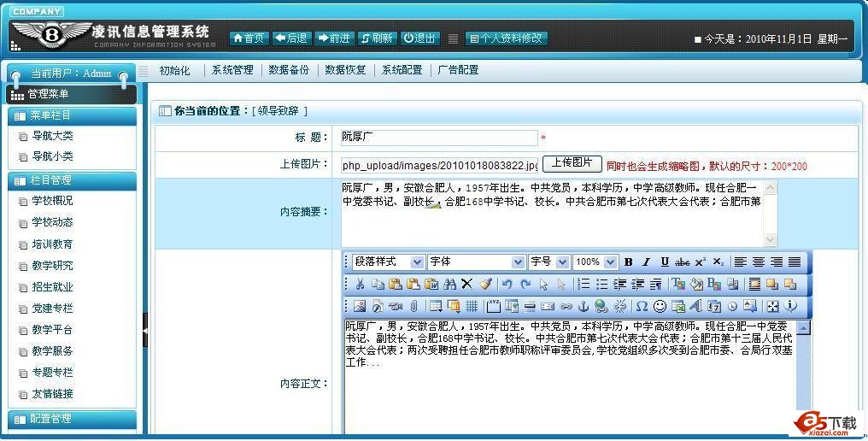
Task: Open the 初始化 menu
Action: (x=174, y=70)
